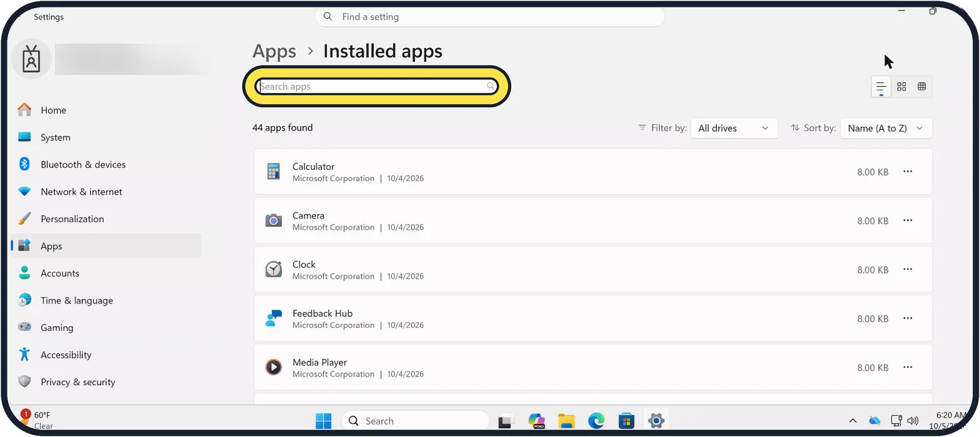Image resolution: width=980 pixels, height=437 pixels.
Task: Open the weather widget showing 60°F
Action: pos(37,420)
